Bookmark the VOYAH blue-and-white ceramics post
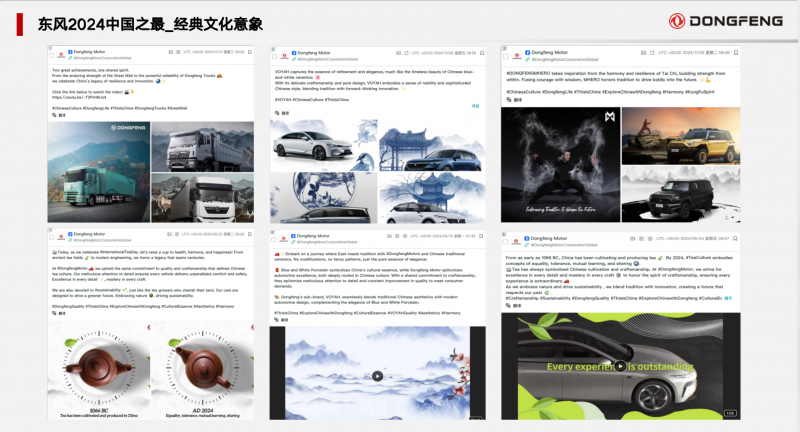800x432 pixels. (x=482, y=53)
